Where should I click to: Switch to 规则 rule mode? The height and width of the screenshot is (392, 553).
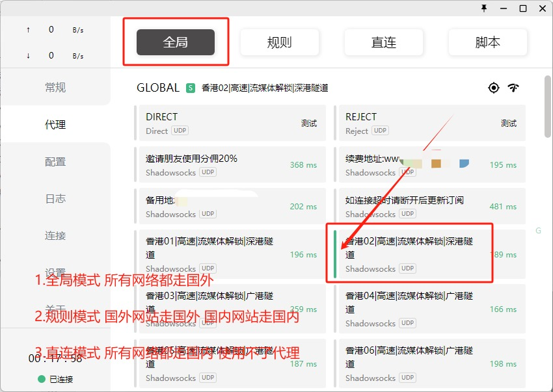pos(280,42)
